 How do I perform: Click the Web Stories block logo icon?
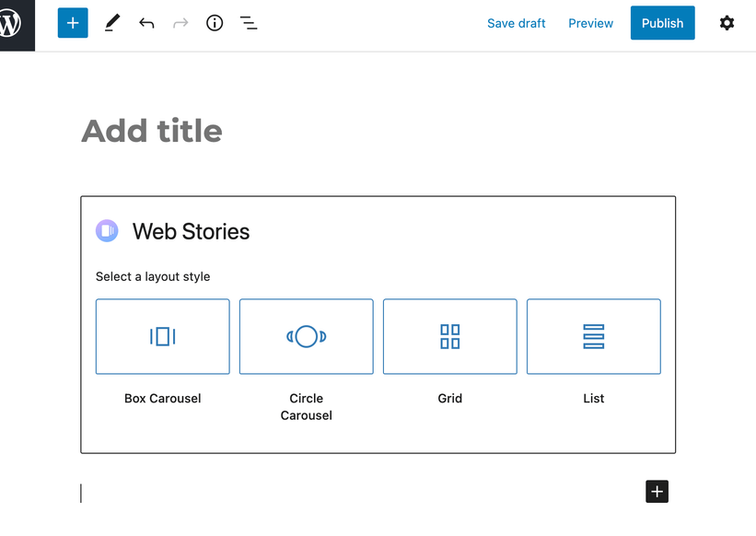pyautogui.click(x=107, y=231)
